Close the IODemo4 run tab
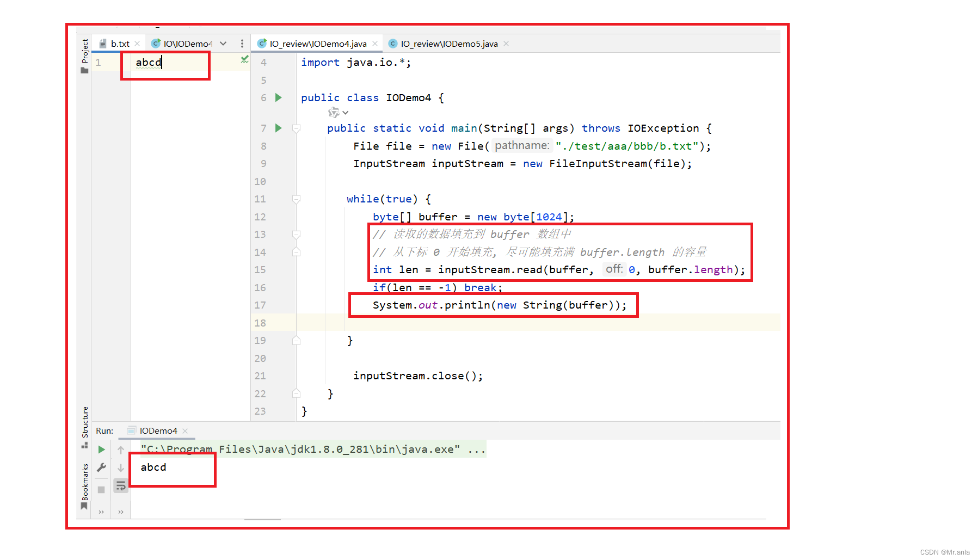The width and height of the screenshot is (978, 560). click(x=185, y=430)
